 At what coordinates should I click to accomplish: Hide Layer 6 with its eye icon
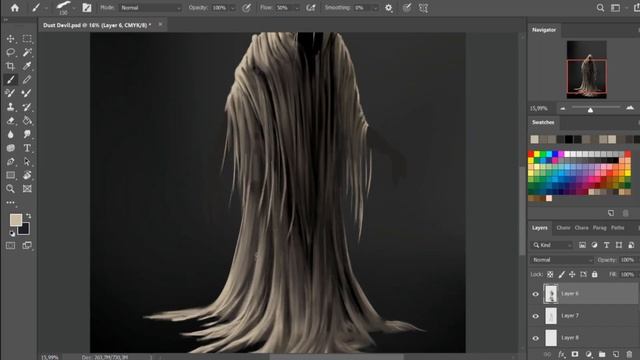(x=536, y=294)
